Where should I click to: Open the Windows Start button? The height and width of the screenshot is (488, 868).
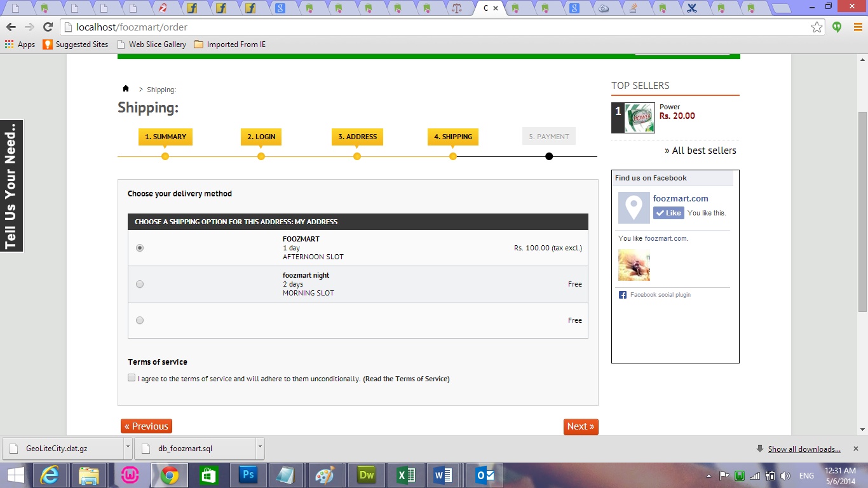pyautogui.click(x=15, y=475)
